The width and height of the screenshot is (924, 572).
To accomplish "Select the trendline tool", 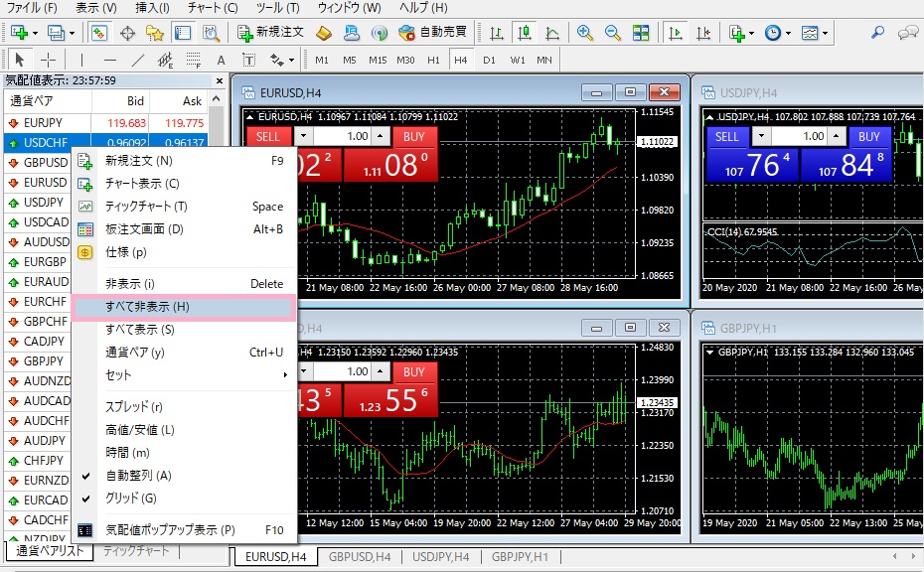I will [x=137, y=60].
